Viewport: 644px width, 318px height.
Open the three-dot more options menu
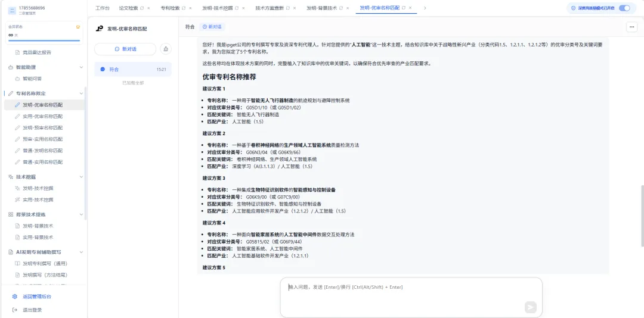tap(631, 27)
